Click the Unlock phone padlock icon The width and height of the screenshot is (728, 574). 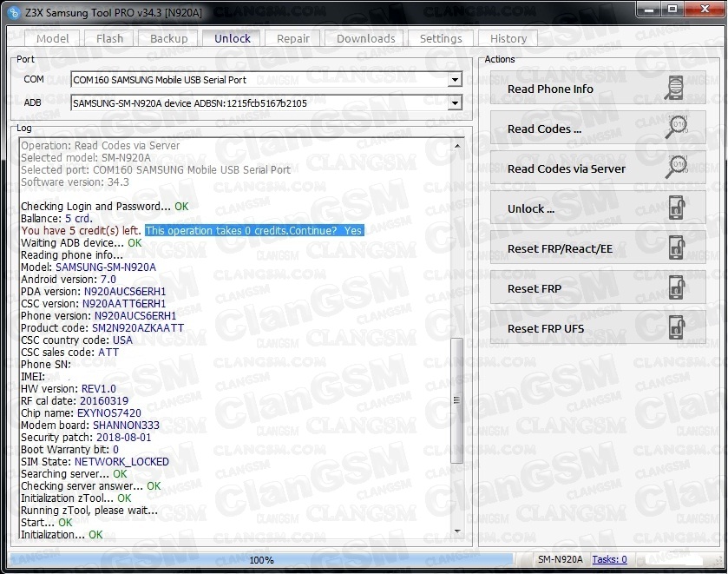click(x=677, y=208)
